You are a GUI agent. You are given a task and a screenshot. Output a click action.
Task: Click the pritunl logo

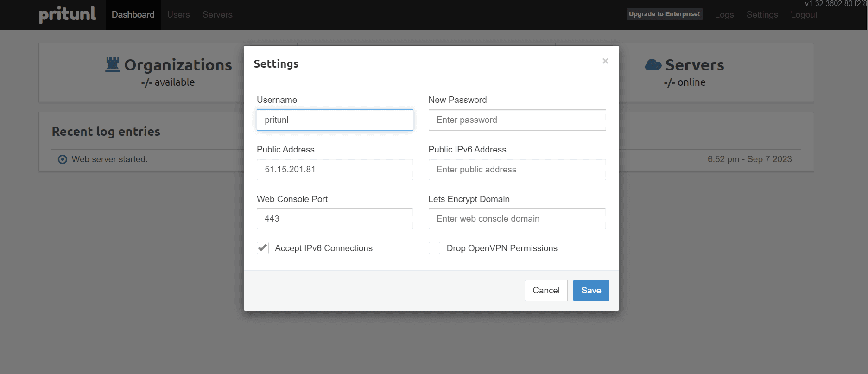[68, 14]
